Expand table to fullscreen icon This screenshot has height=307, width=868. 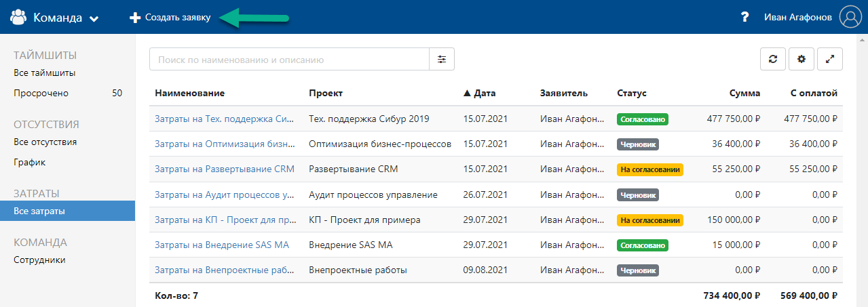pyautogui.click(x=830, y=59)
